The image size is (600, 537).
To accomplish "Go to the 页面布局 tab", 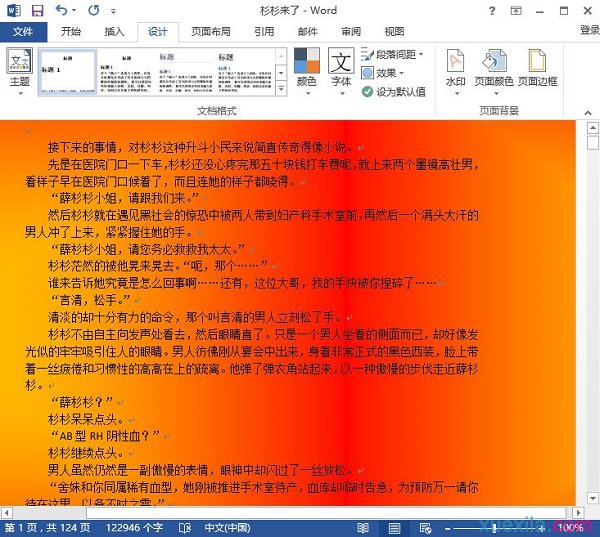I will pos(210,32).
